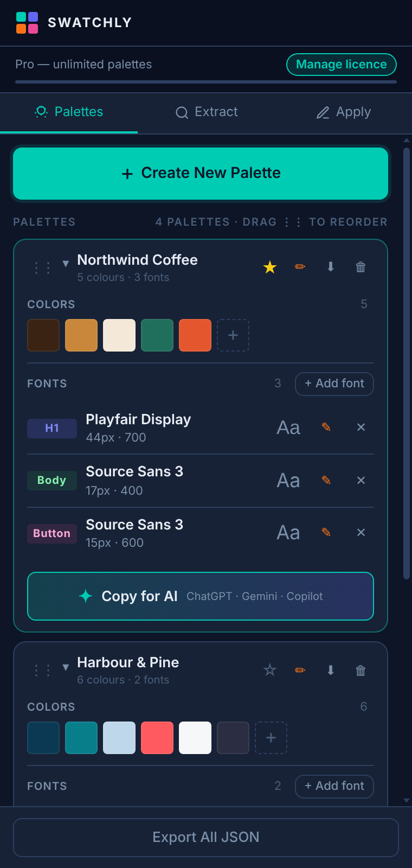
Task: Click the scrollbar up arrow
Action: click(407, 141)
